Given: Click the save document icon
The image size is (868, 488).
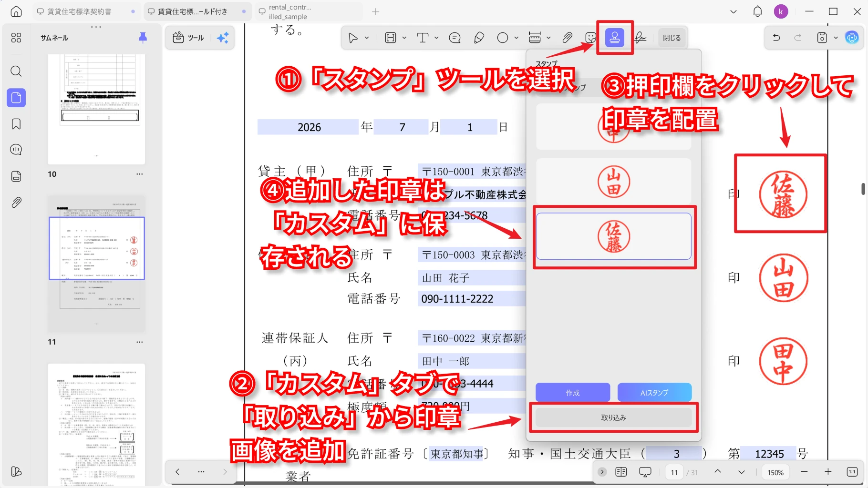Looking at the screenshot, I should [822, 38].
